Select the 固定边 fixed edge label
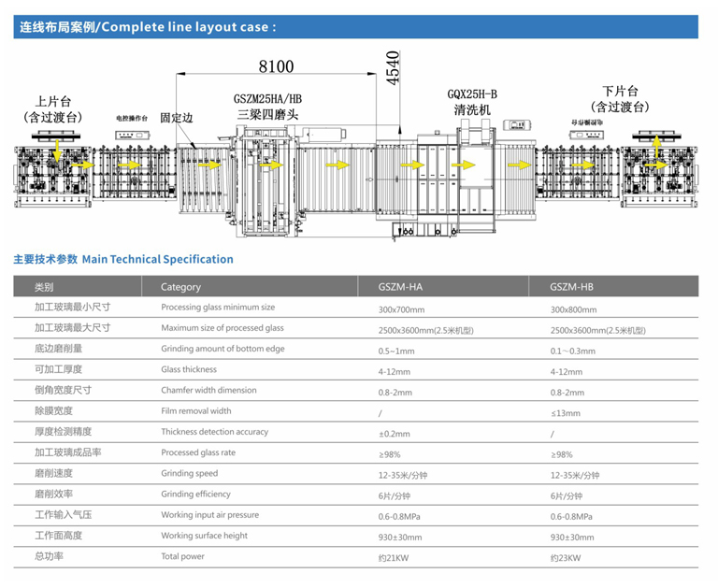 pyautogui.click(x=176, y=119)
